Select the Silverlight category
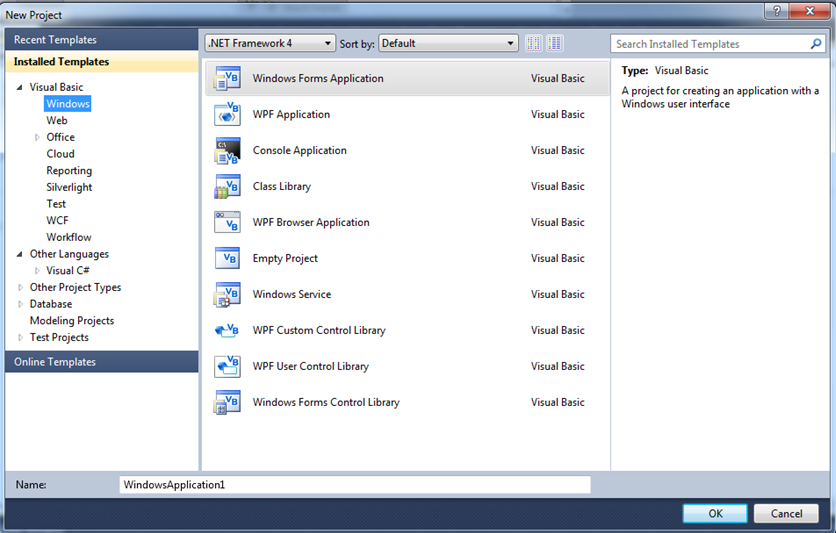The image size is (836, 533). point(69,187)
